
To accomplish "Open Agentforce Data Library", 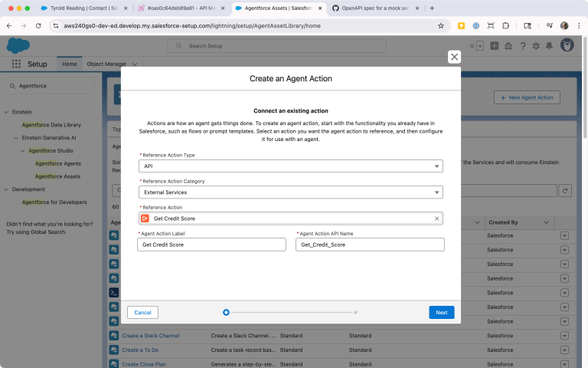I will (x=51, y=125).
